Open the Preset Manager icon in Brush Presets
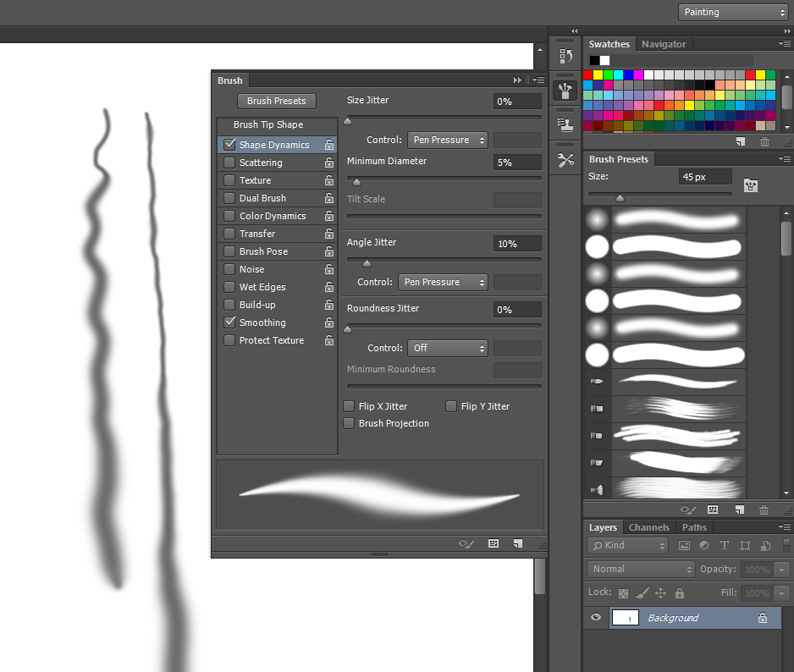 point(751,185)
